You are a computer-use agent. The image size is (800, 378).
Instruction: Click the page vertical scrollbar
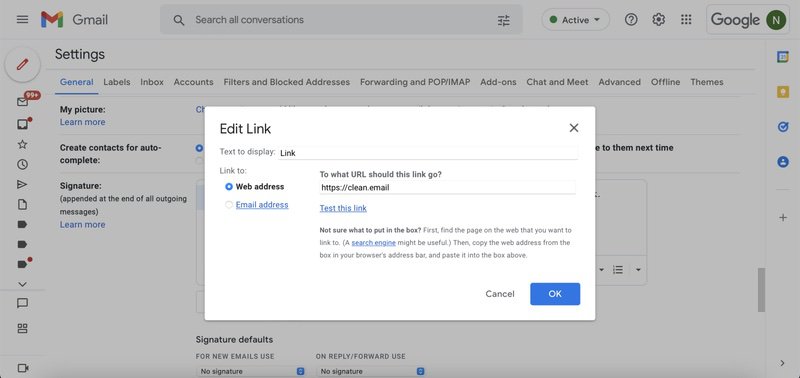[x=761, y=290]
